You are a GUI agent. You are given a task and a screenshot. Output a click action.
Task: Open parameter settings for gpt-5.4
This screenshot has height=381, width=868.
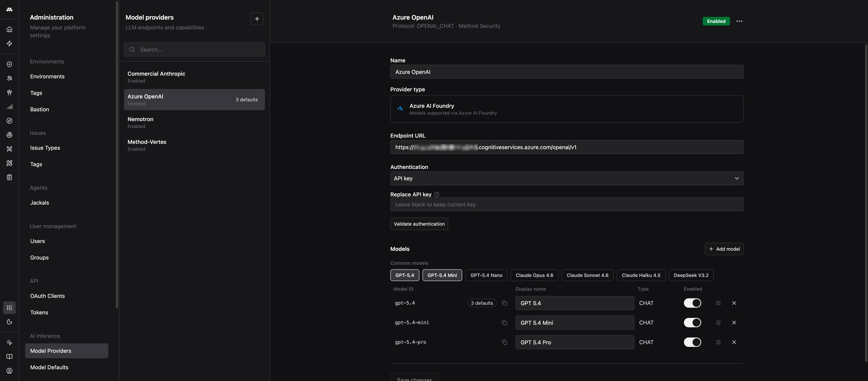pyautogui.click(x=718, y=303)
